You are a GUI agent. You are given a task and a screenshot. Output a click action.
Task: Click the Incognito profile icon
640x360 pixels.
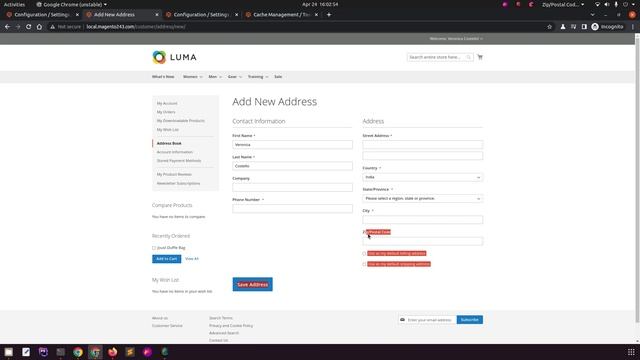point(595,27)
